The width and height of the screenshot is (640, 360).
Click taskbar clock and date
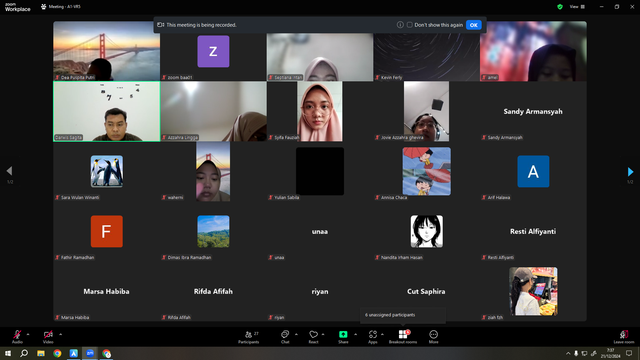pos(611,353)
